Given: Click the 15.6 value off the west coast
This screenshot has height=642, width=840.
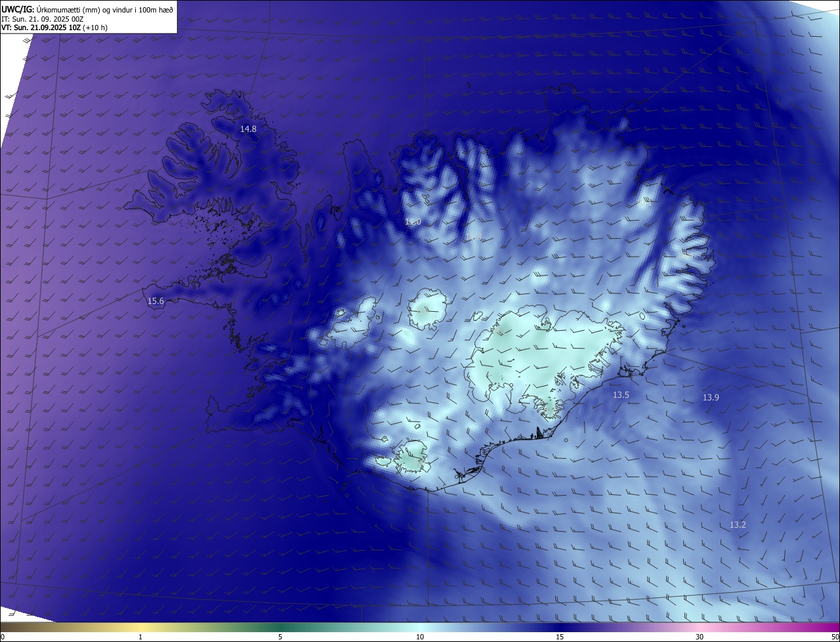Looking at the screenshot, I should point(156,301).
